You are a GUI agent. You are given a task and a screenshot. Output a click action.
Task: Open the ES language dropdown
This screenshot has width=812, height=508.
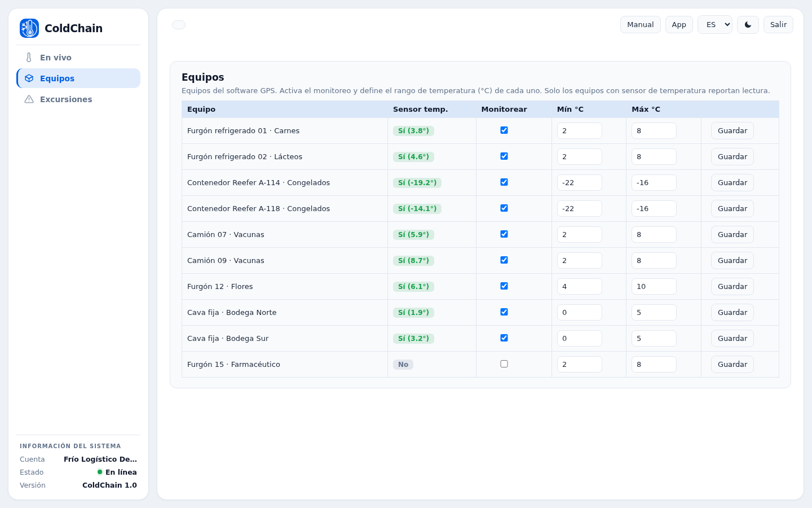(x=715, y=25)
